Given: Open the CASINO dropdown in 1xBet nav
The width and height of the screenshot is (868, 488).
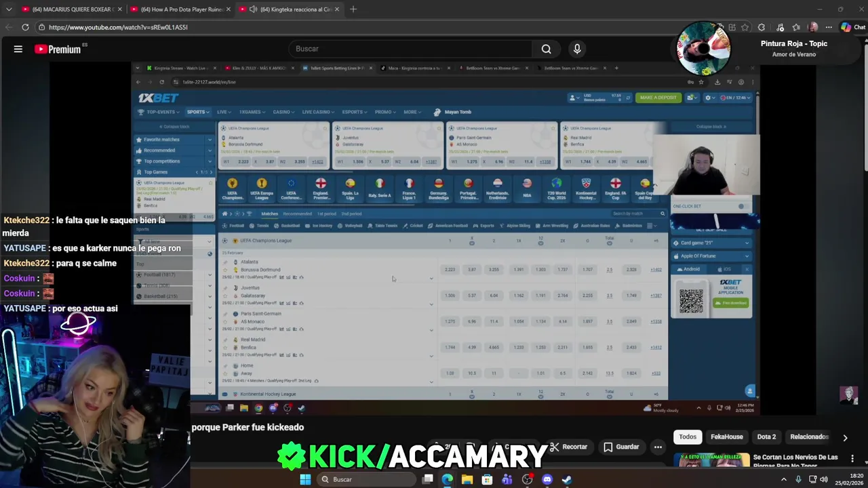Looking at the screenshot, I should pos(283,112).
